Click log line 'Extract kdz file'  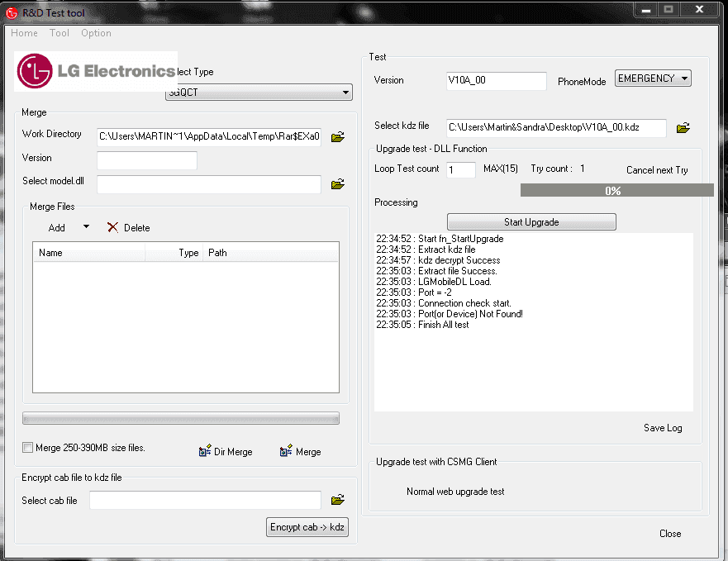click(x=426, y=250)
